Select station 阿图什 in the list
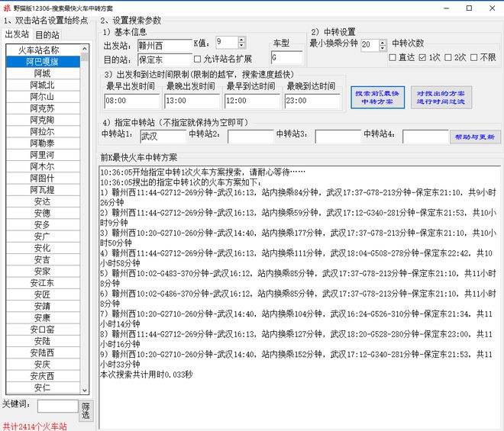Screen dimensions: 504x431 [43, 179]
